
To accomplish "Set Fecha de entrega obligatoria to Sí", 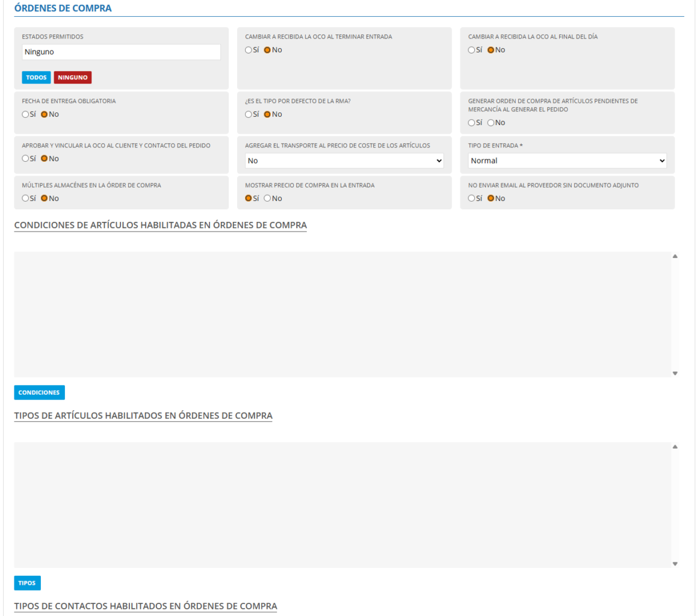I will [25, 114].
